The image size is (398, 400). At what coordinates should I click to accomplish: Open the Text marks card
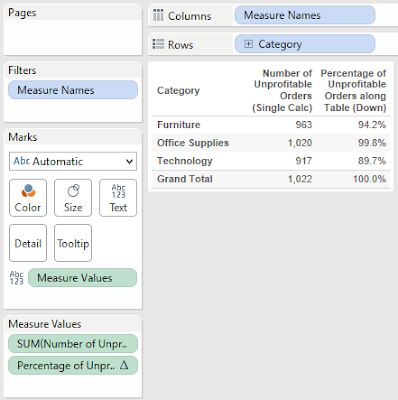point(118,198)
